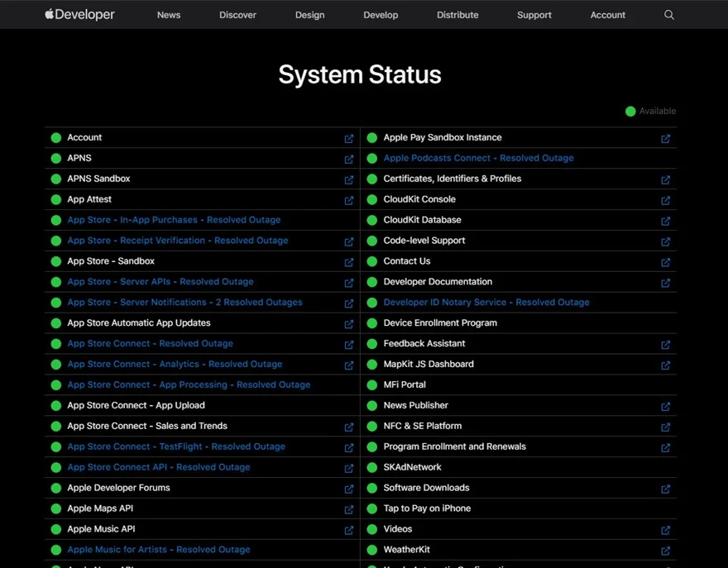This screenshot has width=728, height=568.
Task: Open App Store Connect - TestFlight resolved outage
Action: 176,446
